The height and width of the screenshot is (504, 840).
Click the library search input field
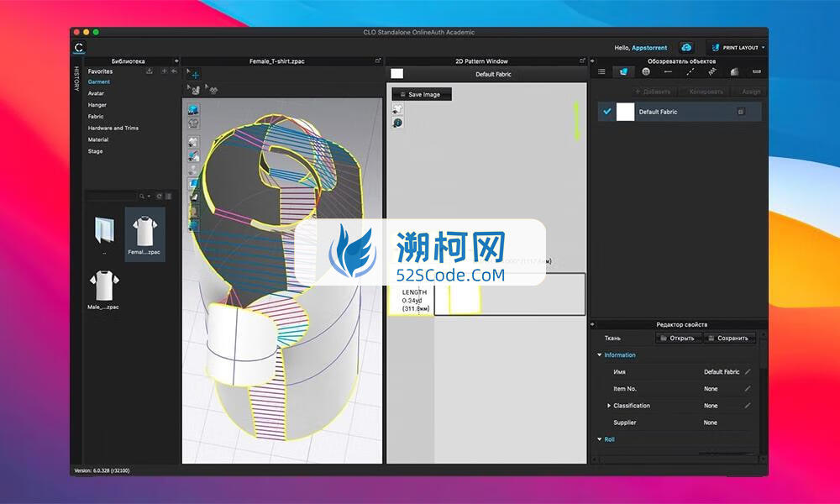(x=112, y=197)
